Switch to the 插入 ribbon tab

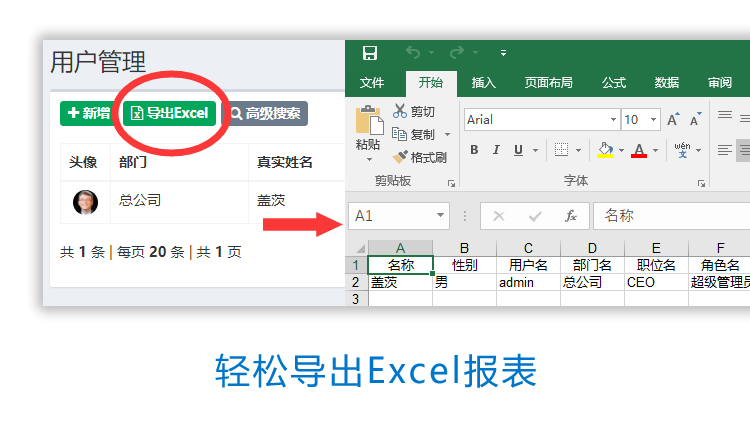[484, 83]
